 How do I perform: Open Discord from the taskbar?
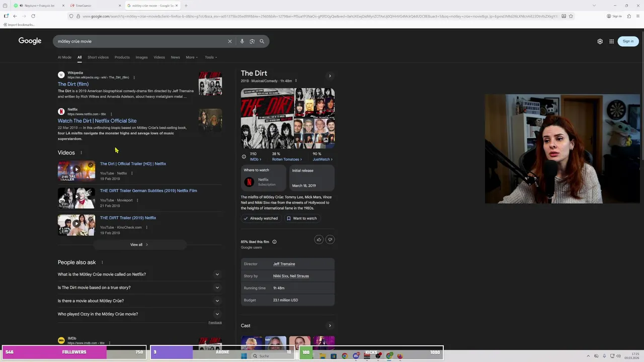click(356, 356)
